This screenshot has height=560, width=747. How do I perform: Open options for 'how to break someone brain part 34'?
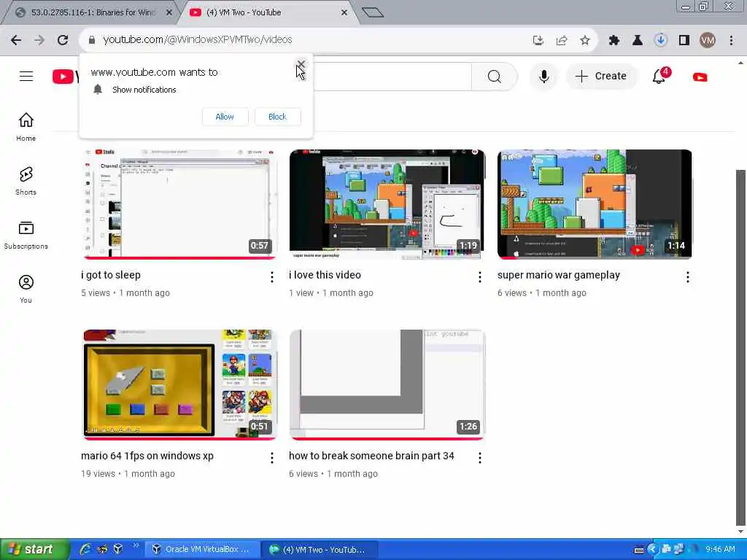point(480,458)
